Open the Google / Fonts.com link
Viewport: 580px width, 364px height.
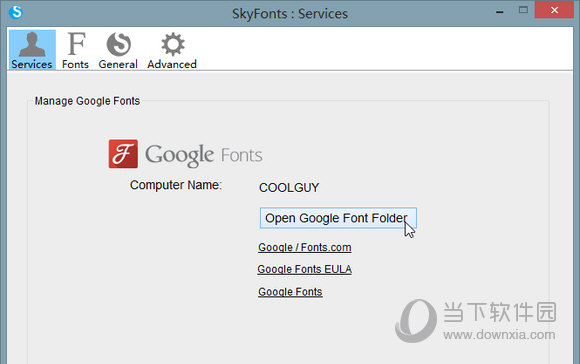(305, 247)
